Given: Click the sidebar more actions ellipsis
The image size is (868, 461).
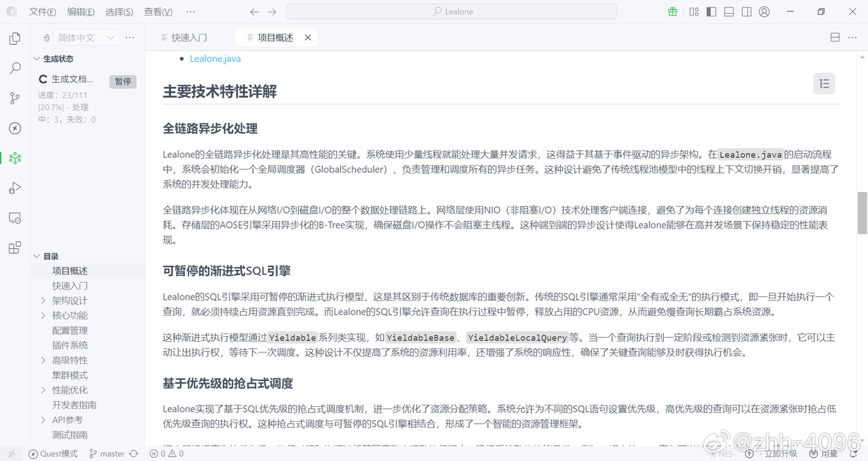Looking at the screenshot, I should pos(130,37).
